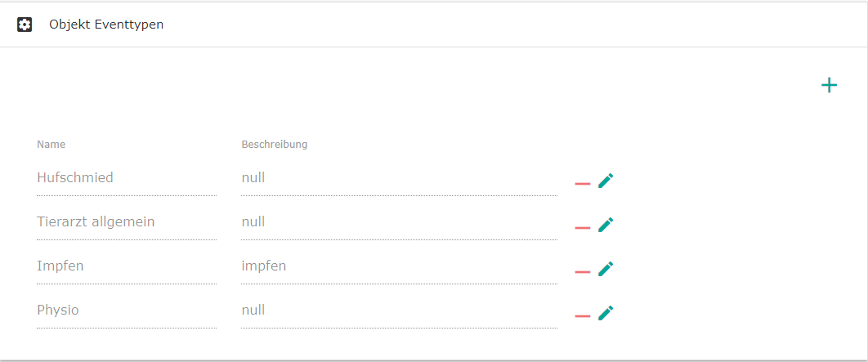Image resolution: width=868 pixels, height=362 pixels.
Task: Remove the Physio event type
Action: click(x=582, y=316)
